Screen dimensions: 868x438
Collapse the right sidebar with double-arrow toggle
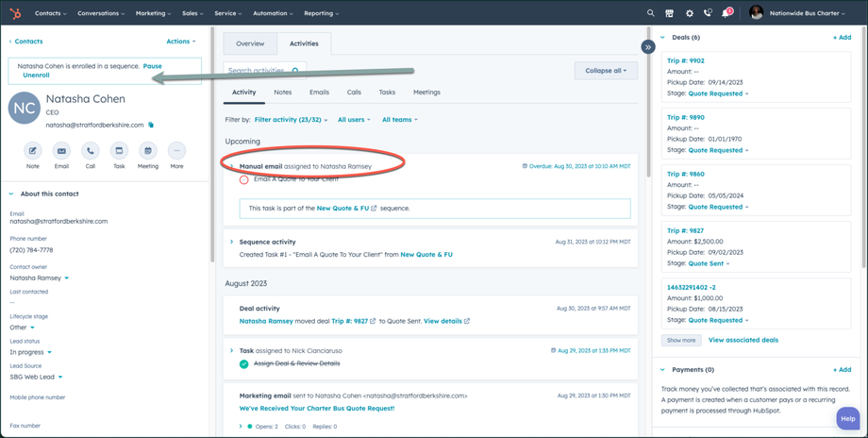648,46
